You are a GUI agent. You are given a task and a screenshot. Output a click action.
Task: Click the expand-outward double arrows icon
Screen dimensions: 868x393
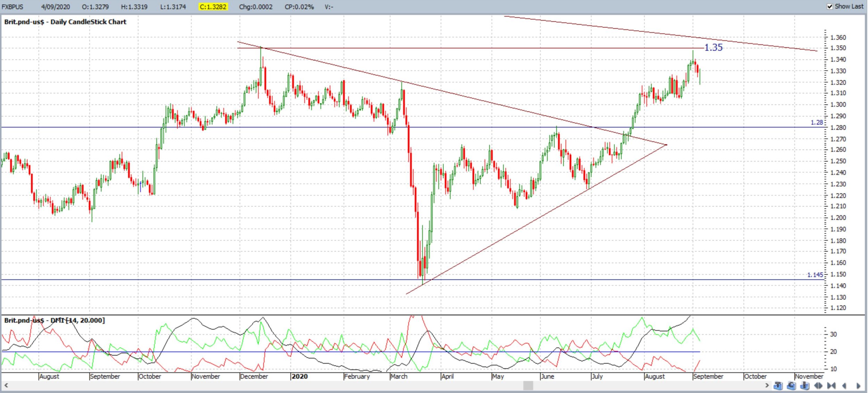pos(818,385)
